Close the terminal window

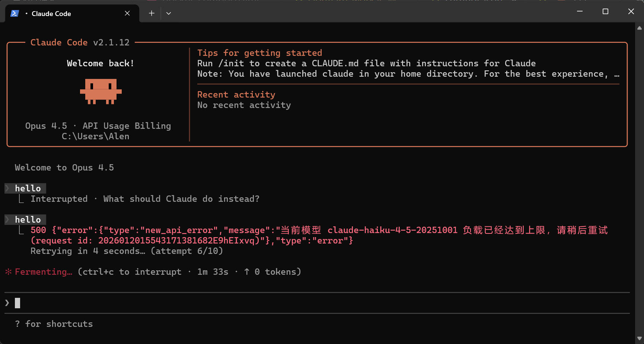click(631, 12)
